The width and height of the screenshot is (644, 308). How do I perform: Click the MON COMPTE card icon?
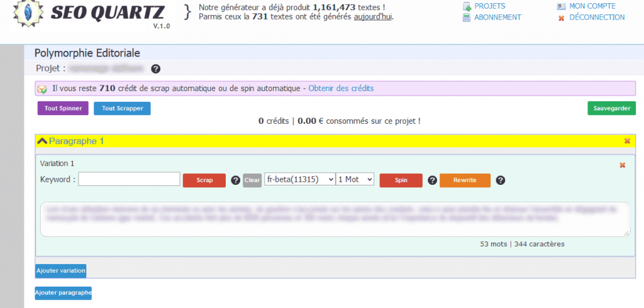click(562, 6)
